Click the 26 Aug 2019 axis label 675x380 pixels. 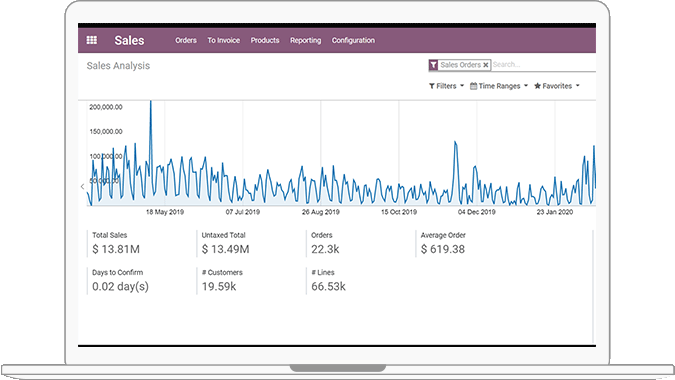(321, 212)
